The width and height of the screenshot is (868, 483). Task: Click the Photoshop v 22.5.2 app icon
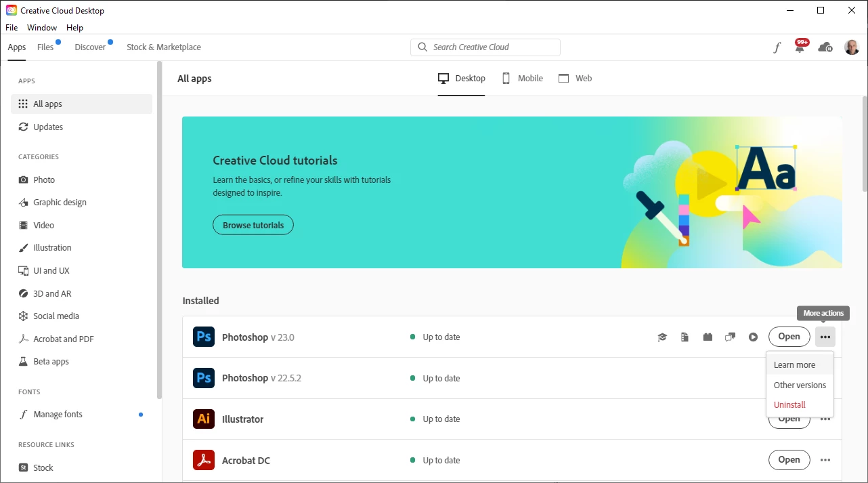[x=204, y=378]
